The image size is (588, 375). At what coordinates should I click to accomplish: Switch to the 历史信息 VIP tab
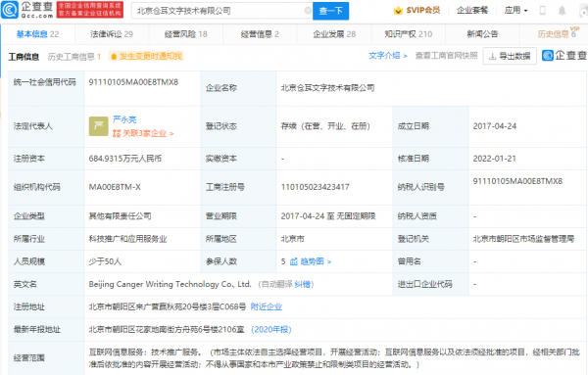(x=557, y=34)
